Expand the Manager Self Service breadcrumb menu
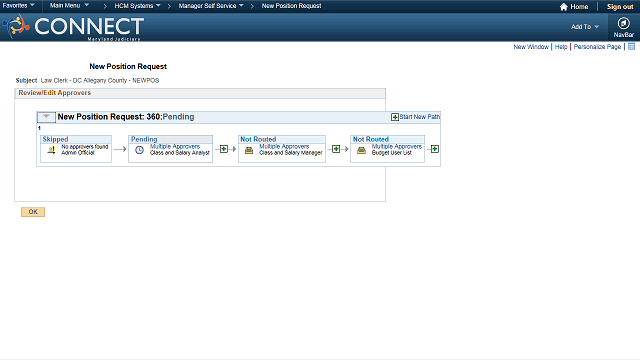Screen dimensions: 640x360 click(x=211, y=6)
